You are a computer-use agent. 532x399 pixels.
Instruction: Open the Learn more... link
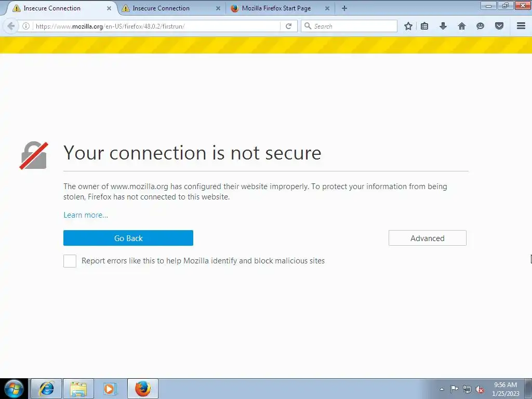pos(86,215)
